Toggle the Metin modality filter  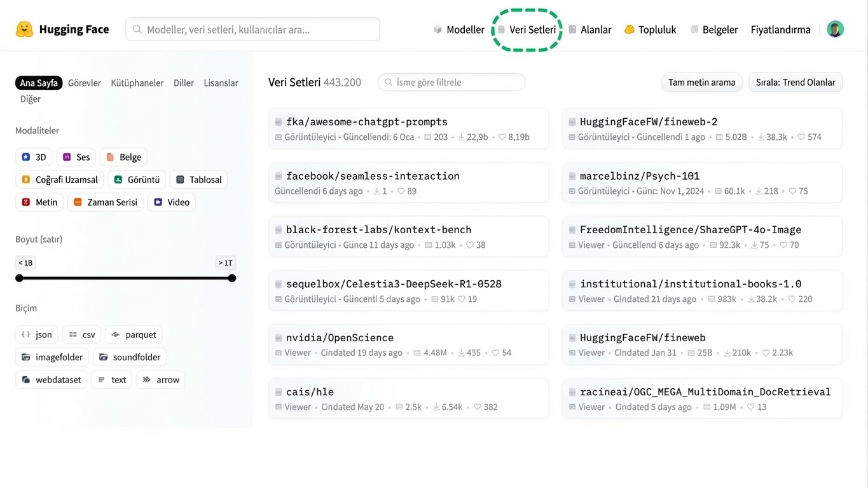[39, 202]
